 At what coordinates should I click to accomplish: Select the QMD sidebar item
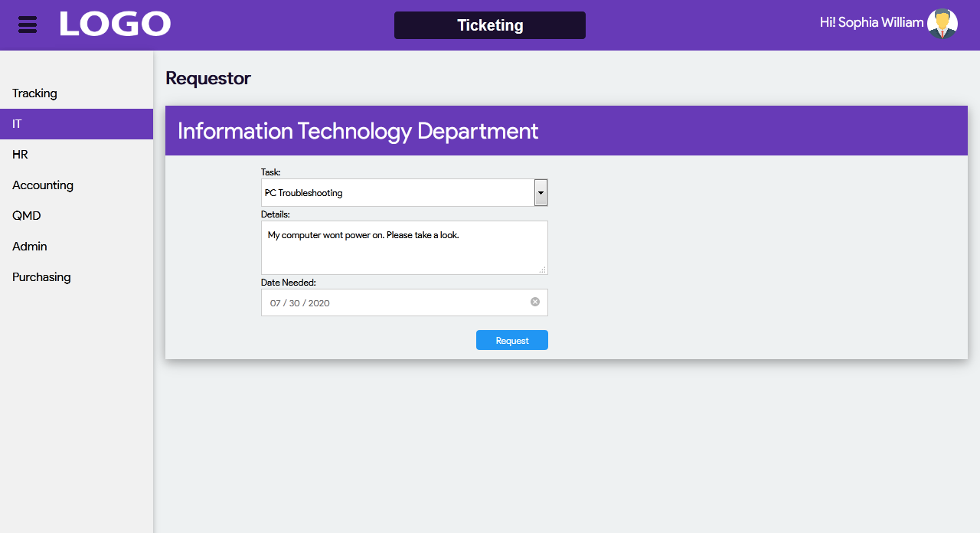[27, 216]
